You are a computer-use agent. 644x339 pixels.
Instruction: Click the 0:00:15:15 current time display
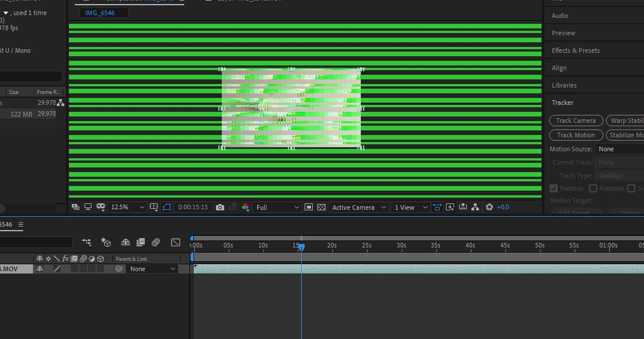(193, 207)
